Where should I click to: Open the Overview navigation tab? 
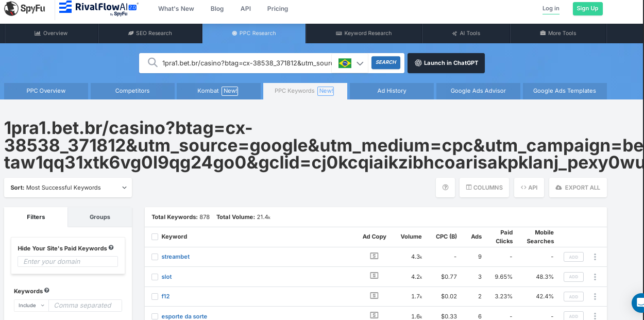pyautogui.click(x=51, y=33)
